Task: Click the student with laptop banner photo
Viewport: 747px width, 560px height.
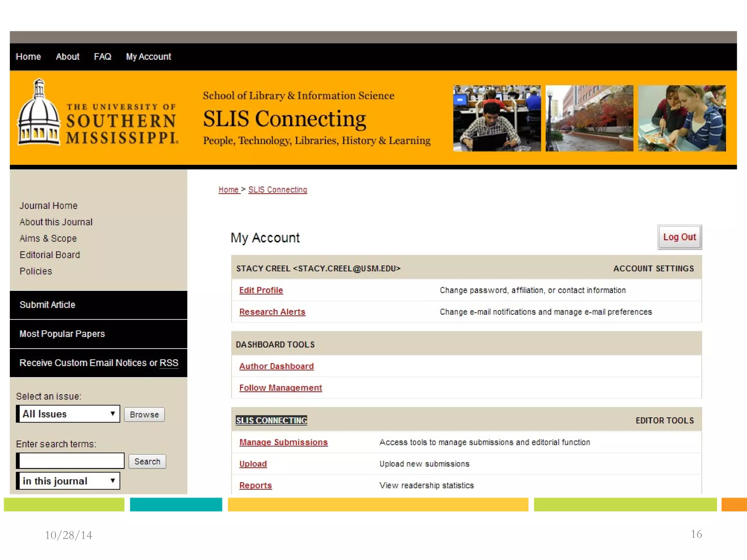Action: (496, 118)
